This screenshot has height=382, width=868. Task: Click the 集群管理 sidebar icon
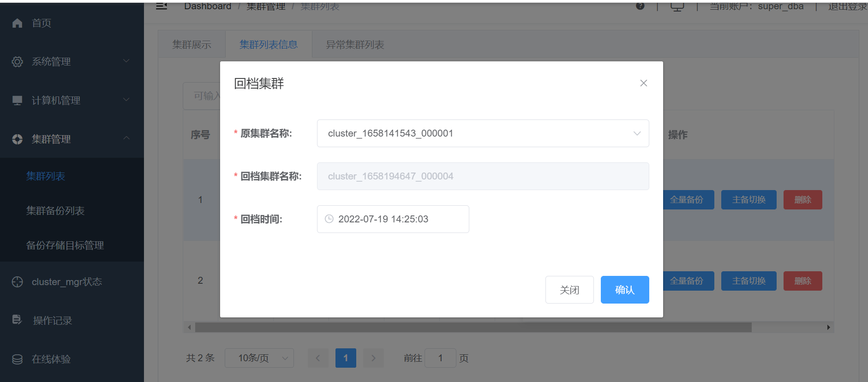(x=18, y=139)
